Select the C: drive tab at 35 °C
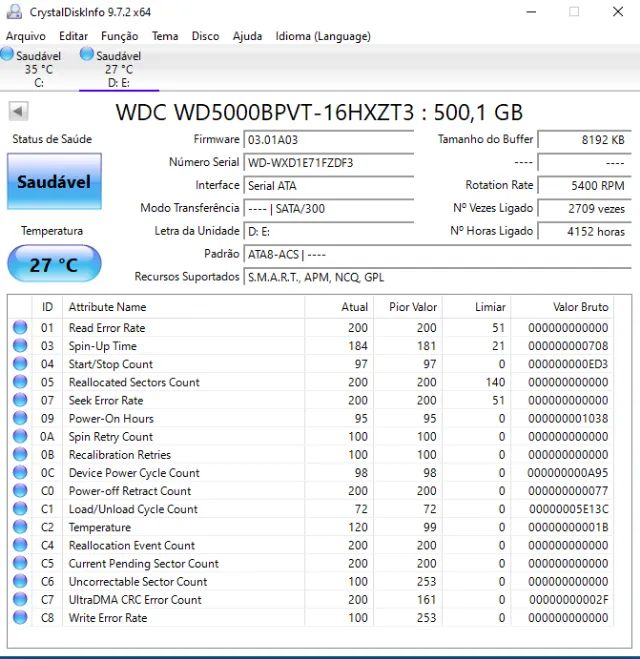The image size is (640, 659). click(x=39, y=69)
